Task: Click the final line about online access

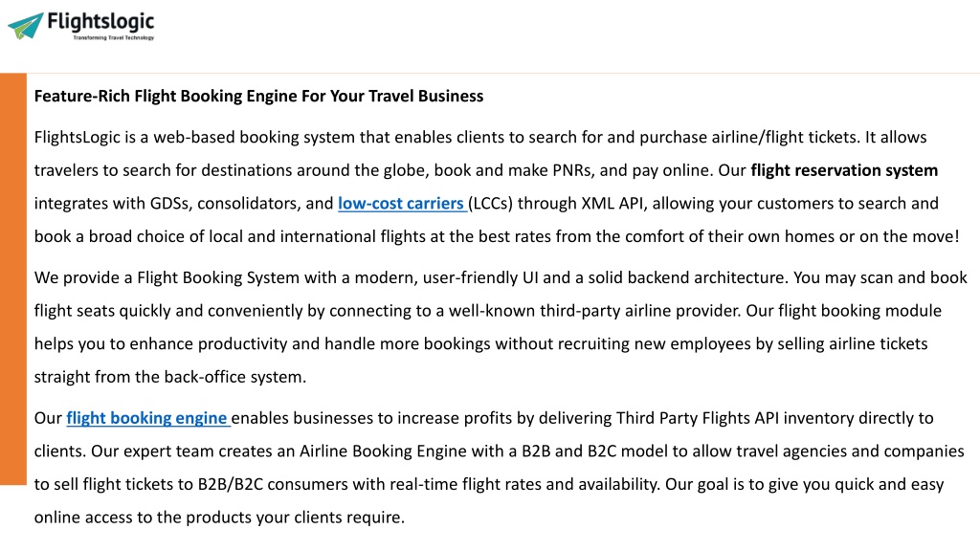Action: (x=219, y=517)
